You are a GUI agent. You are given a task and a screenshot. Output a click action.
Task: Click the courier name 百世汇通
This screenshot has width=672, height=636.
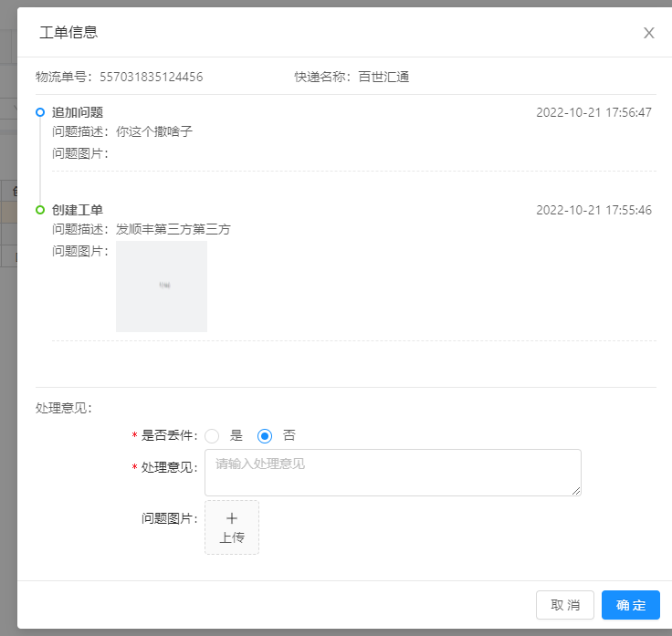(383, 77)
